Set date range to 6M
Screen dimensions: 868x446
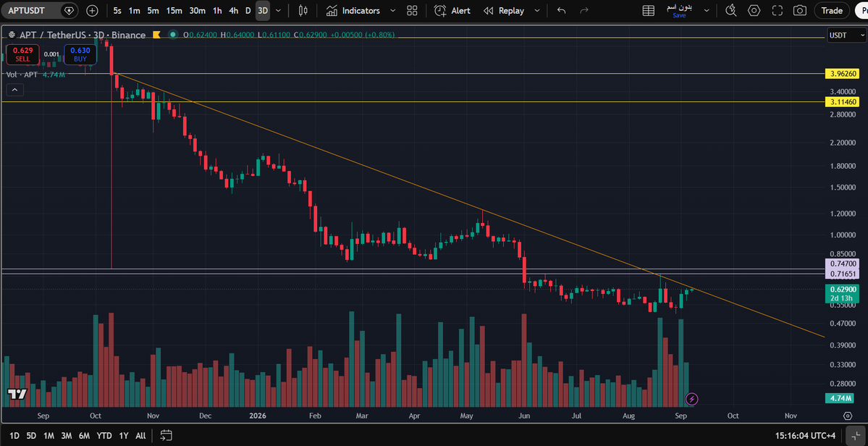pyautogui.click(x=84, y=435)
